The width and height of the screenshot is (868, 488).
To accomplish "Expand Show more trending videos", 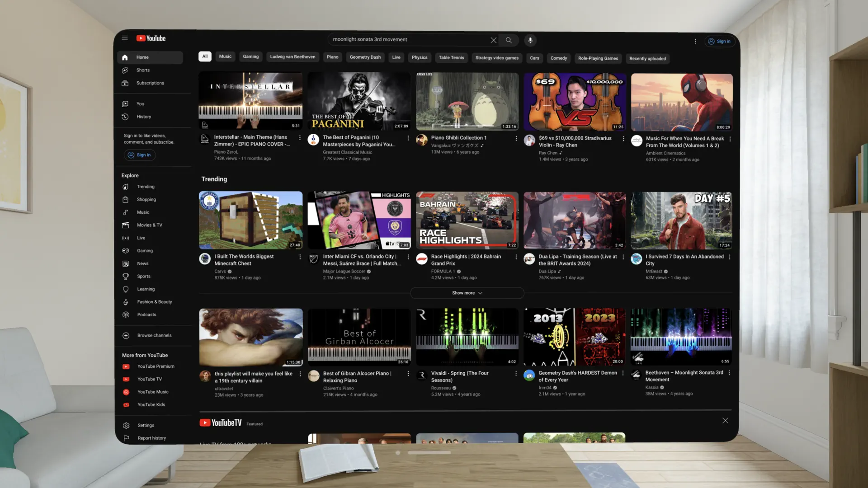I will coord(467,293).
